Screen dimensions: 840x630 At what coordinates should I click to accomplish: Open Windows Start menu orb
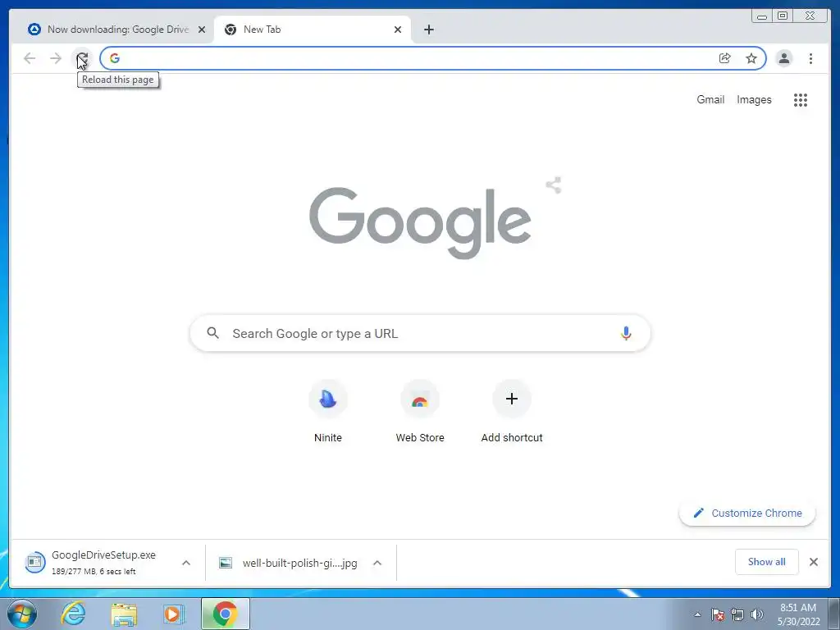(x=22, y=614)
